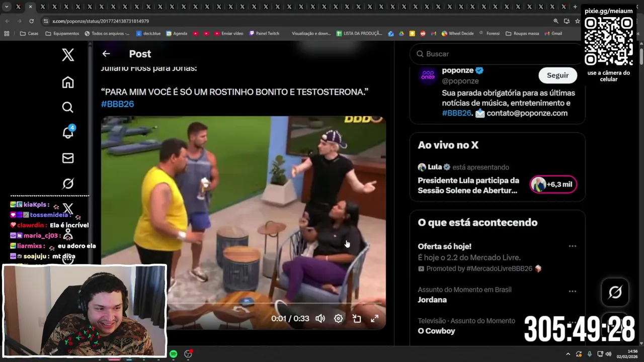Screen dimensions: 644x362
Task: Open Messages envelope icon
Action: (x=68, y=158)
